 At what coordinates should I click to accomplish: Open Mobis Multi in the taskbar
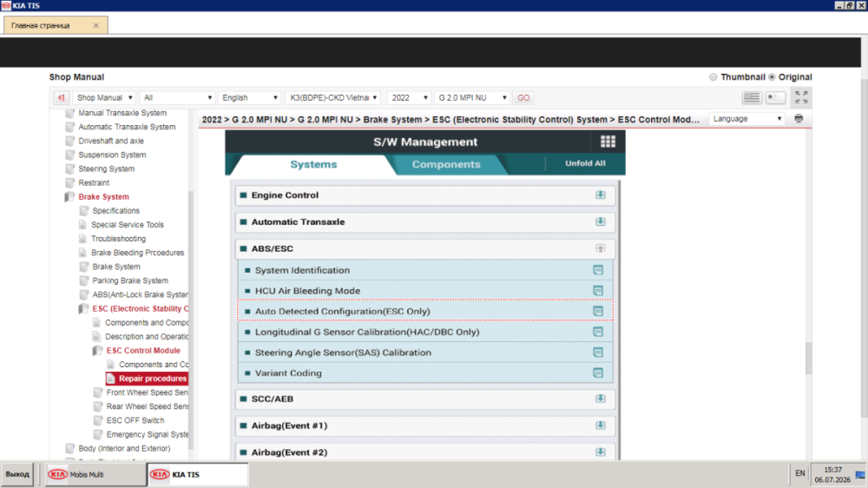pos(95,475)
